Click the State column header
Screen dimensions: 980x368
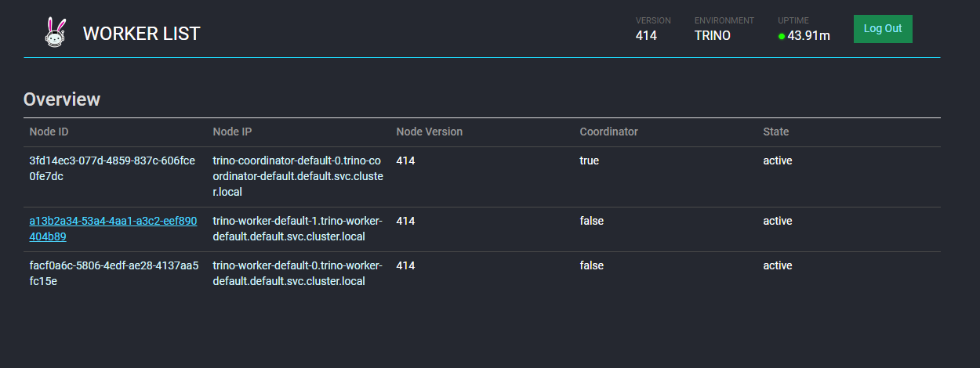click(776, 132)
